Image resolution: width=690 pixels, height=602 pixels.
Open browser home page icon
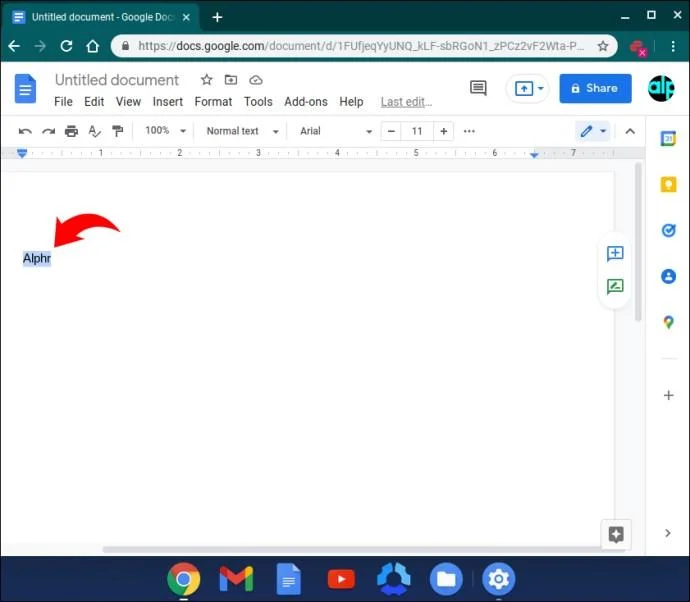(92, 46)
